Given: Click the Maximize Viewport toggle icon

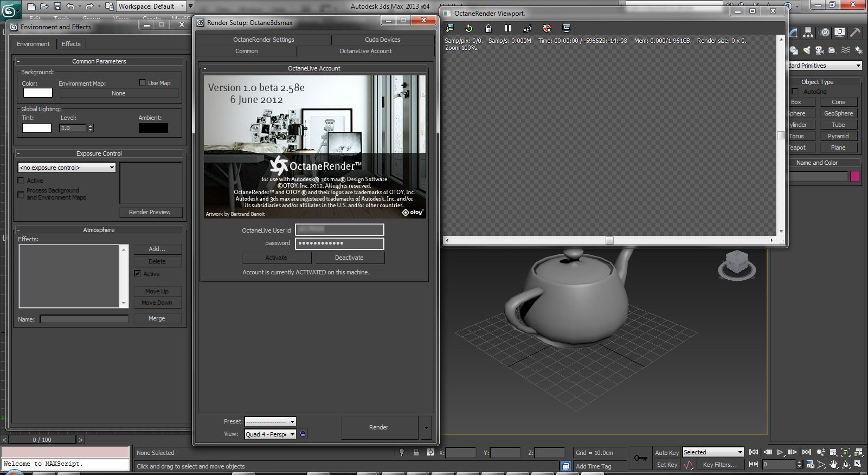Looking at the screenshot, I should [858, 464].
